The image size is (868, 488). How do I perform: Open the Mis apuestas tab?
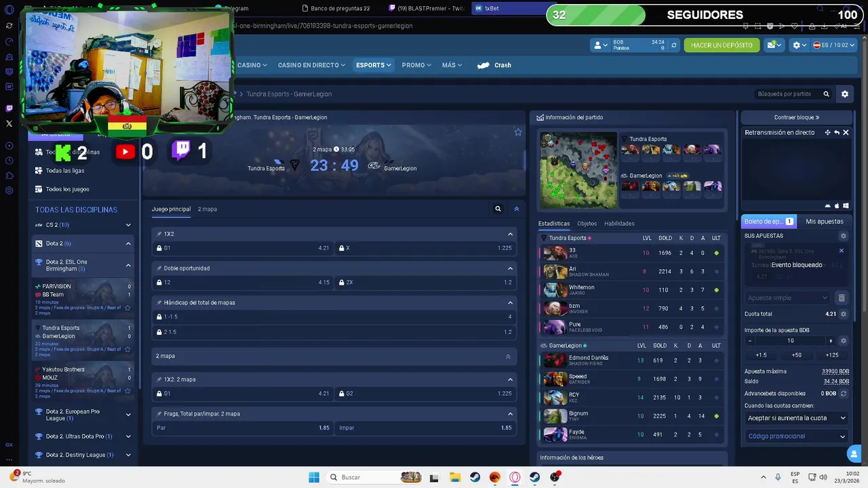(x=825, y=221)
